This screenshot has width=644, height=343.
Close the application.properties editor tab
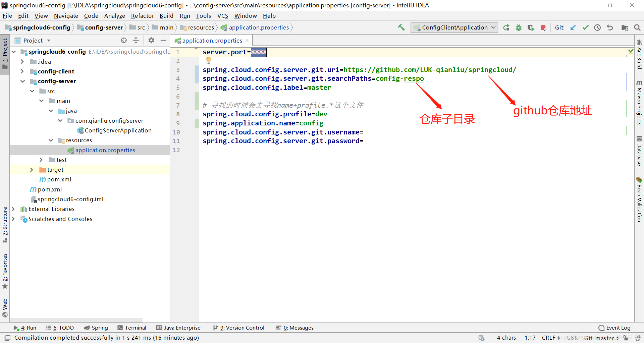pos(247,40)
